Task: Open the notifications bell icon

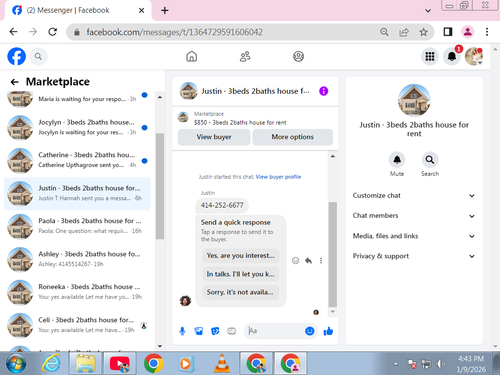Action: coord(452,56)
